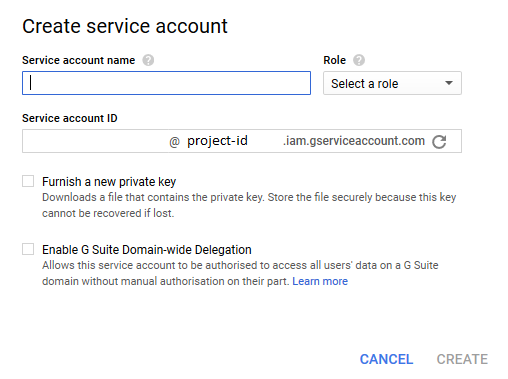Screen dimensions: 508x379
Task: Click the refresh icon in Service account ID
Action: 439,142
